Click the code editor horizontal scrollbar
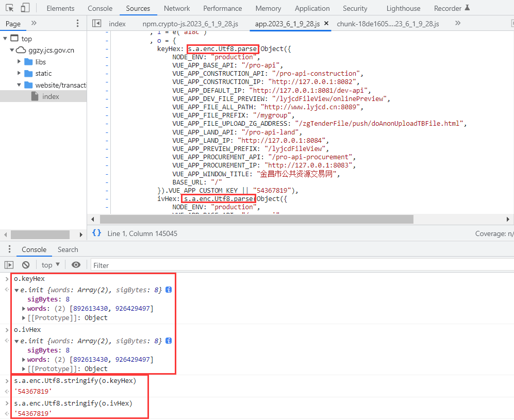 click(256, 219)
